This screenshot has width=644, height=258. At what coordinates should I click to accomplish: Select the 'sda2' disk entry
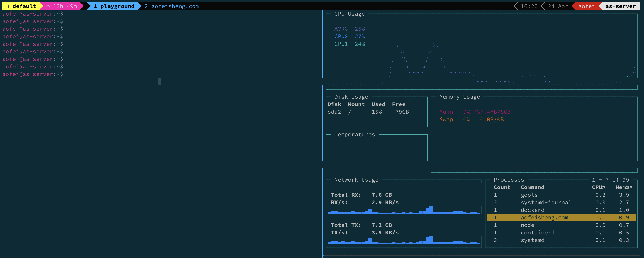[334, 112]
